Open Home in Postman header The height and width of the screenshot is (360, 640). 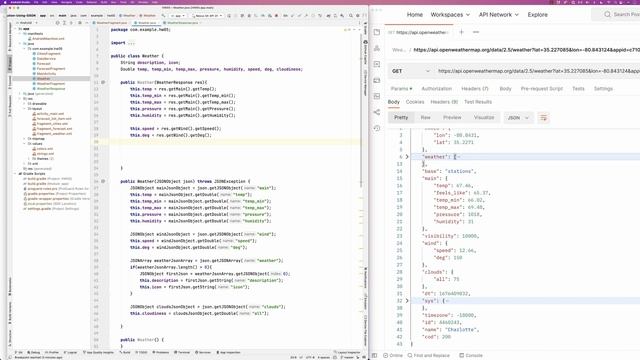(415, 15)
